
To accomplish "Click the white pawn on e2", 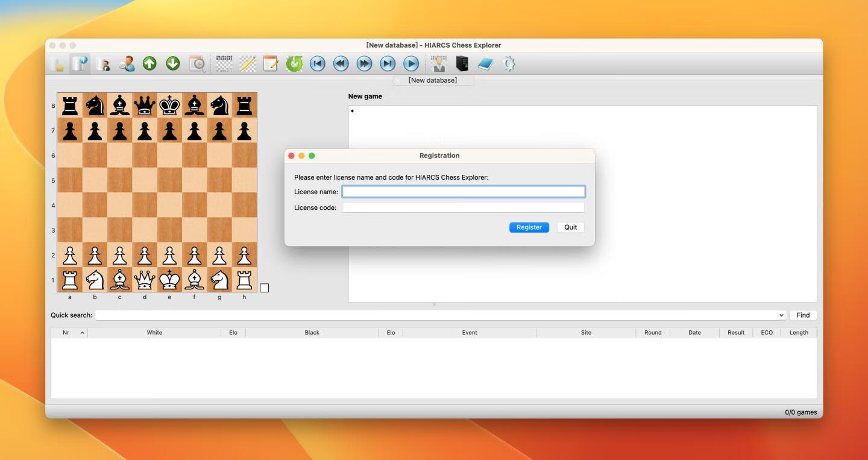I will point(169,255).
